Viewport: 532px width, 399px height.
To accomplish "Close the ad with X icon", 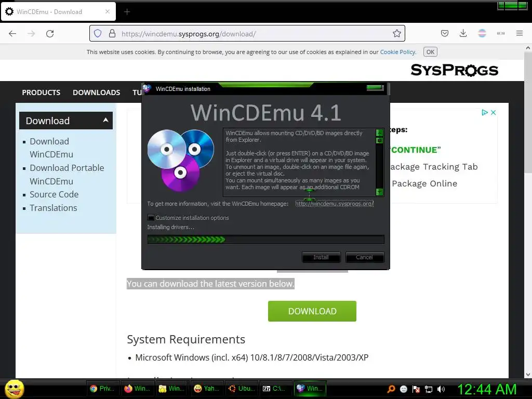I will click(x=494, y=112).
